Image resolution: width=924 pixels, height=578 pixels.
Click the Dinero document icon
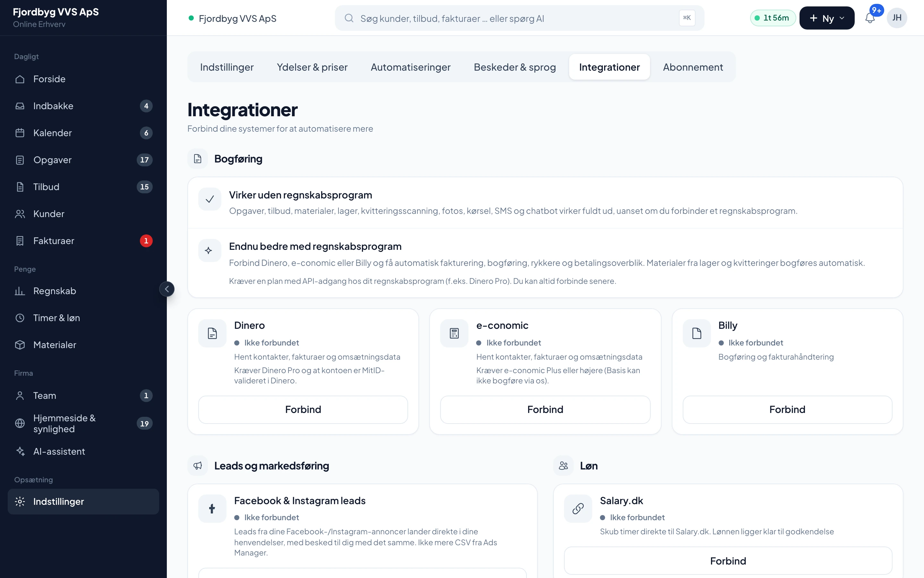[212, 333]
